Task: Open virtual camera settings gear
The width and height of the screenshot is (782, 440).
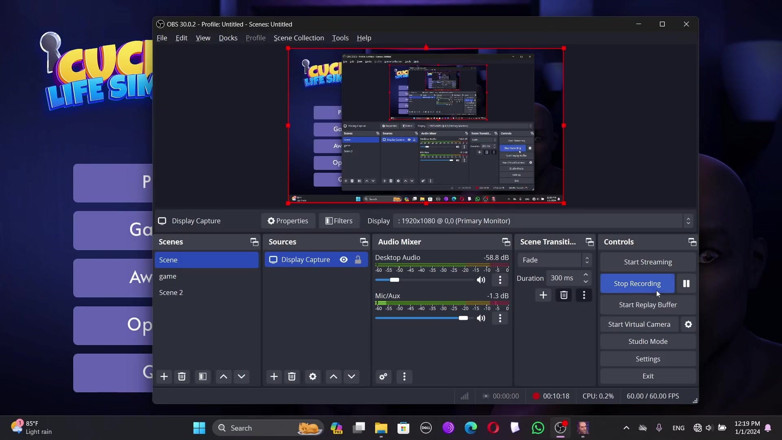Action: pyautogui.click(x=688, y=324)
